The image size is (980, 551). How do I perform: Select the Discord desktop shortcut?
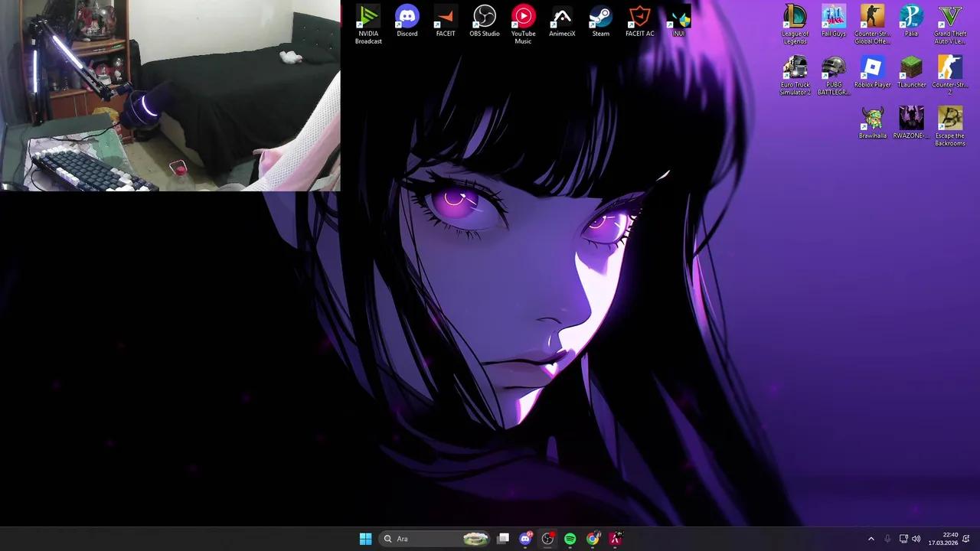(407, 17)
